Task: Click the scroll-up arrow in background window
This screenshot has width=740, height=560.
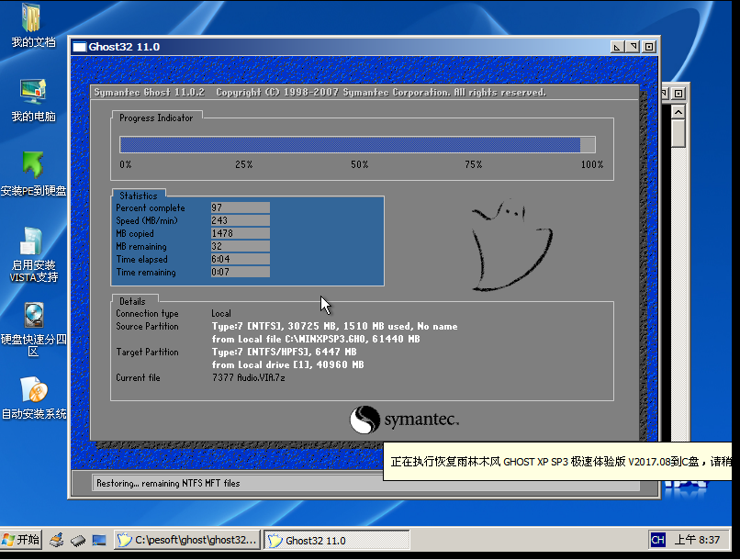Action: 678,112
